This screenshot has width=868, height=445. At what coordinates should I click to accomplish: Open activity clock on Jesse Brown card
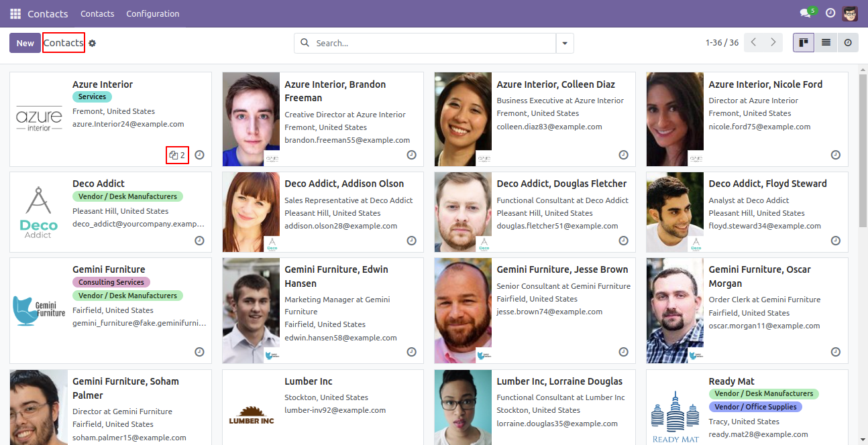(624, 352)
